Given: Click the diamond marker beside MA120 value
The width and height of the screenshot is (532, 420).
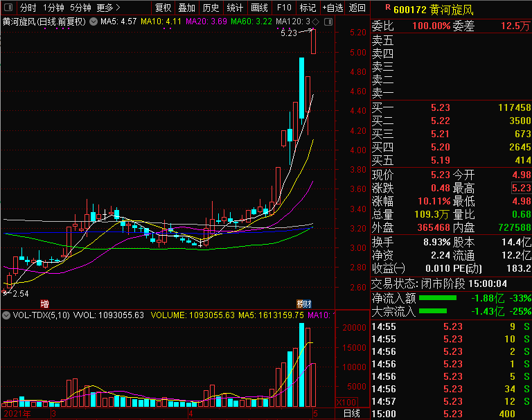Looking at the screenshot, I should 315,21.
